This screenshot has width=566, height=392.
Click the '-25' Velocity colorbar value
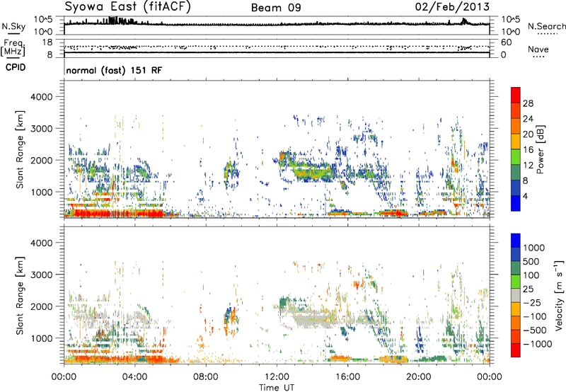pos(532,302)
